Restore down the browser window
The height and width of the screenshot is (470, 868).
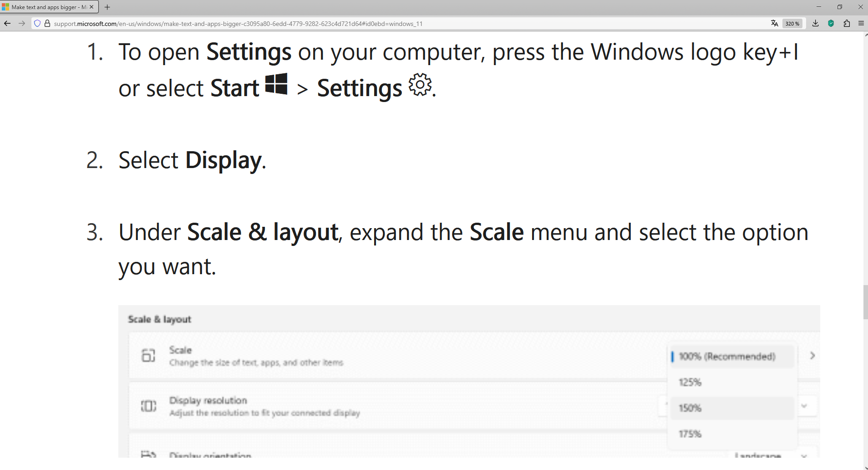[x=839, y=7]
